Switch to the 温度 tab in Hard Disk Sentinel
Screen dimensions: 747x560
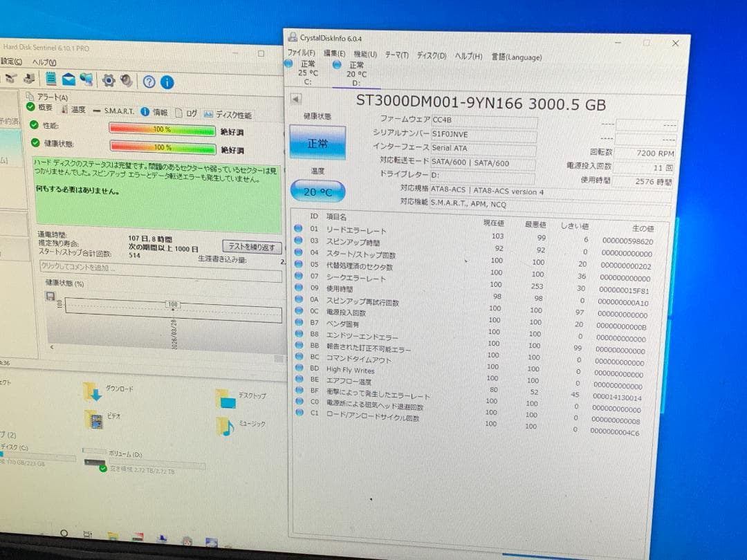pos(73,110)
